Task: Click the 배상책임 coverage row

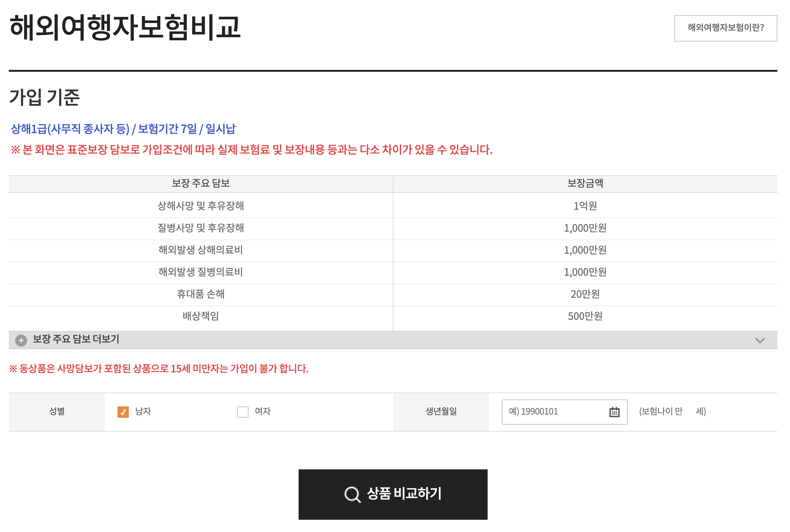Action: pyautogui.click(x=201, y=316)
